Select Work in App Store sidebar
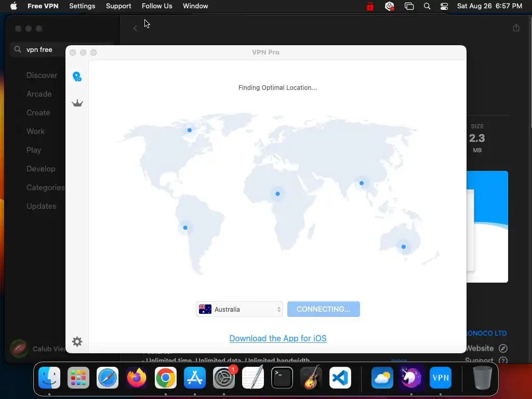Screen dimensions: 532x399 (x=35, y=131)
